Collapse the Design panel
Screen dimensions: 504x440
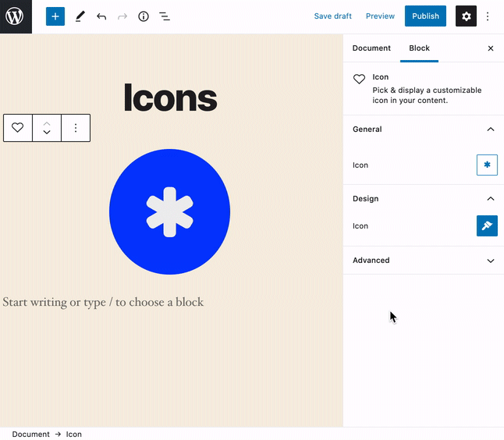tap(424, 199)
